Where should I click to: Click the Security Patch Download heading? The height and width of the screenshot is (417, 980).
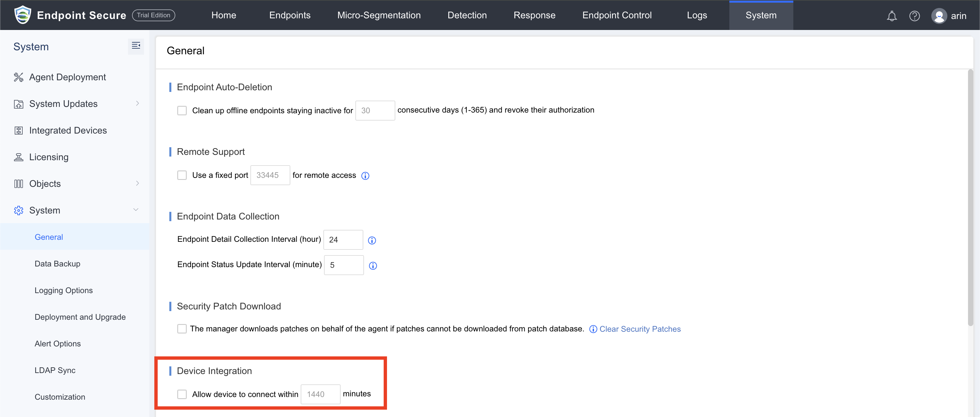(x=229, y=306)
